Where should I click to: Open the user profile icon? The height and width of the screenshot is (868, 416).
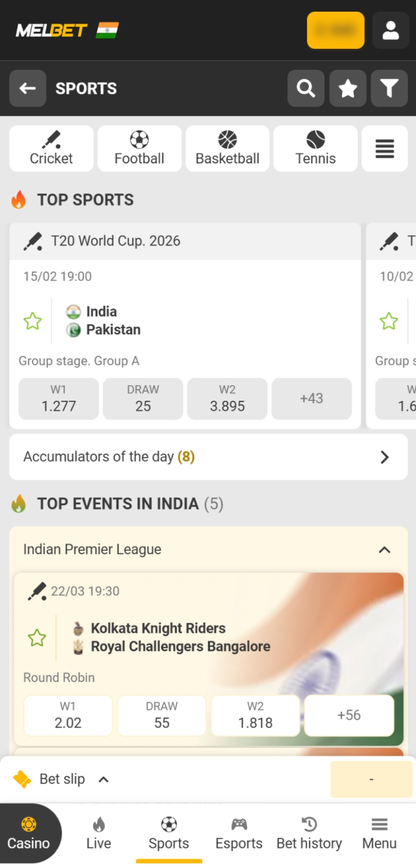390,31
